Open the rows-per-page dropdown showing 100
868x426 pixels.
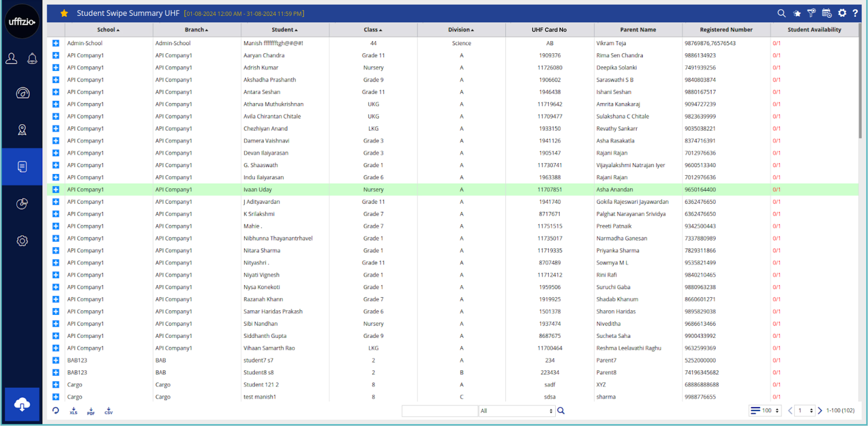coord(765,411)
